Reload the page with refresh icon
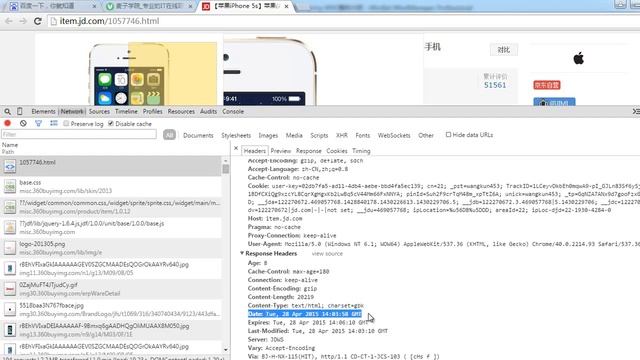 [x=38, y=21]
